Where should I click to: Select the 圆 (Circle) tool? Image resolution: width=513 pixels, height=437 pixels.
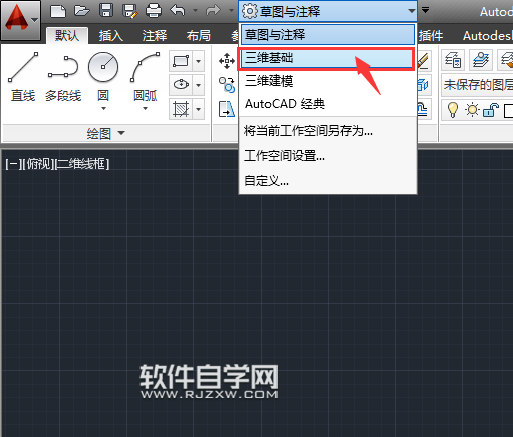(x=103, y=77)
